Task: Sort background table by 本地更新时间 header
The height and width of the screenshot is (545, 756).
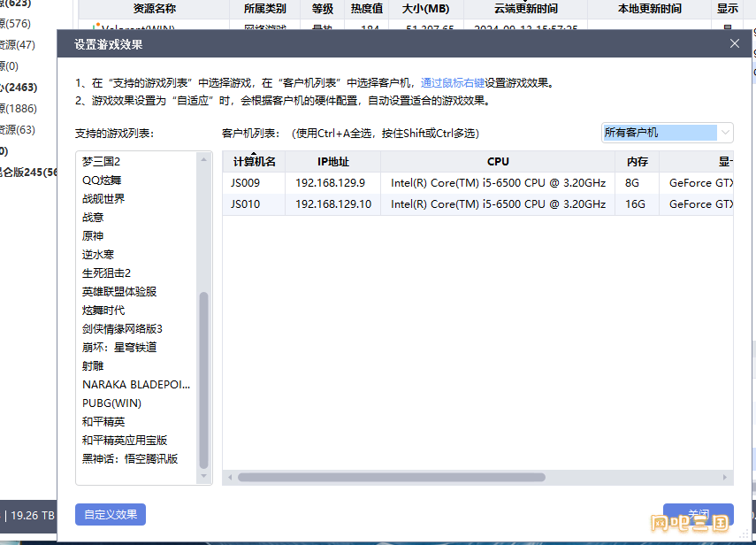Action: tap(649, 9)
